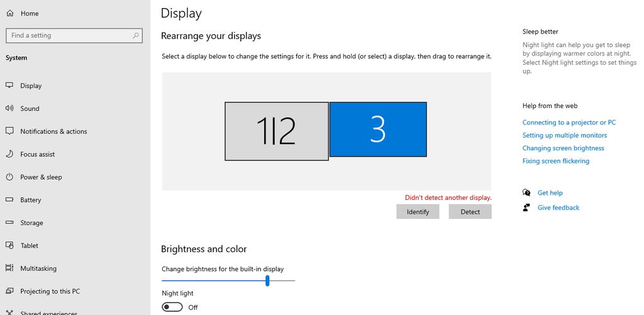Click the Sound speaker icon
Viewport: 644px width, 315px height.
point(9,108)
